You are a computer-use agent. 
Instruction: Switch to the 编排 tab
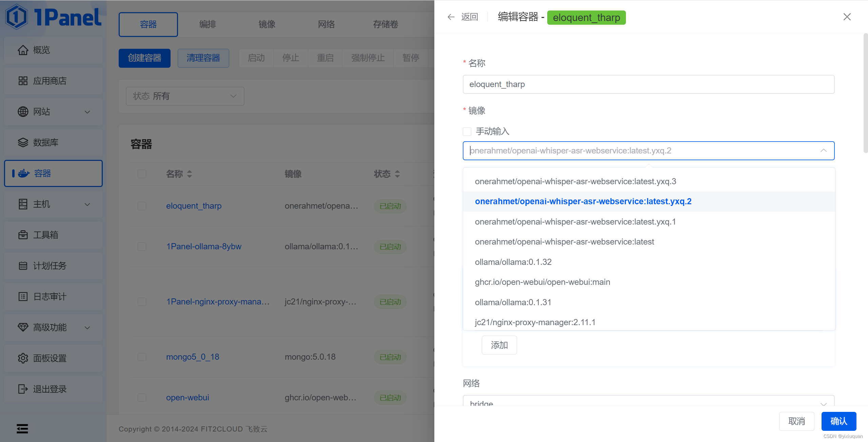208,24
